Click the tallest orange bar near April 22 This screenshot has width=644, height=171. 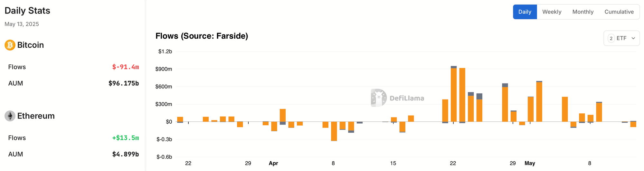click(454, 95)
